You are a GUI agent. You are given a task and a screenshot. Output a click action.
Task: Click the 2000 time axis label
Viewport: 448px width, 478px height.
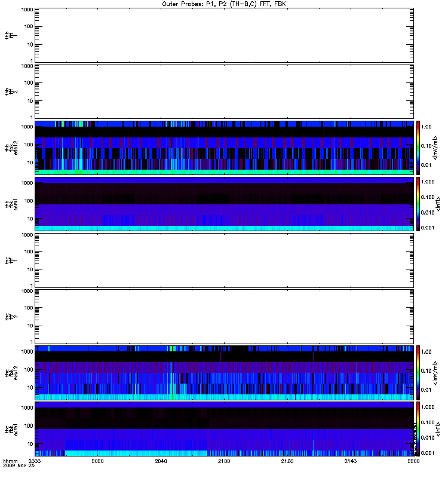pos(35,461)
